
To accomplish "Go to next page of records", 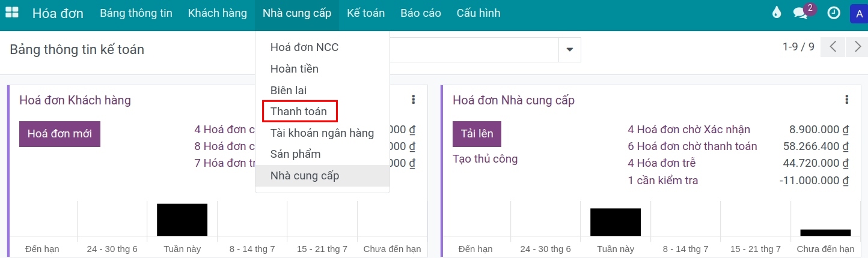I will (857, 47).
